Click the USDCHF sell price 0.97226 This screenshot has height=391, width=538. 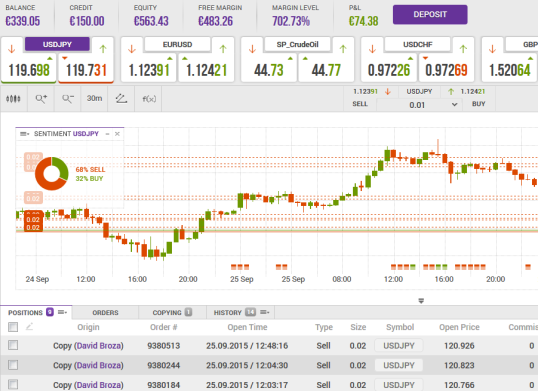click(x=389, y=70)
